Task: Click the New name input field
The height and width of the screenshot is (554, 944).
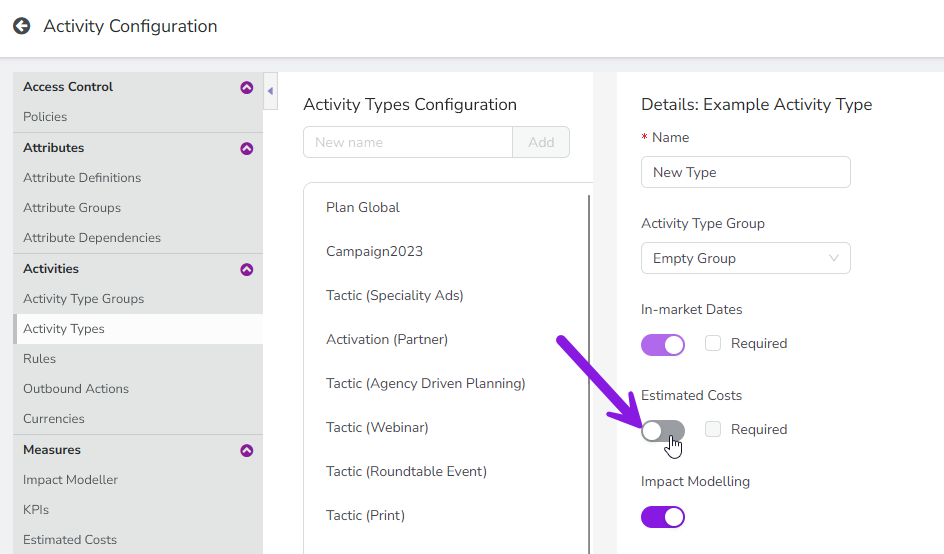Action: click(408, 142)
